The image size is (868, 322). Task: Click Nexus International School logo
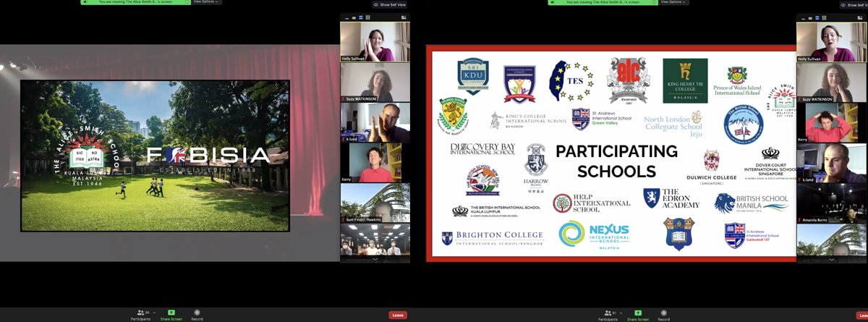tap(594, 234)
